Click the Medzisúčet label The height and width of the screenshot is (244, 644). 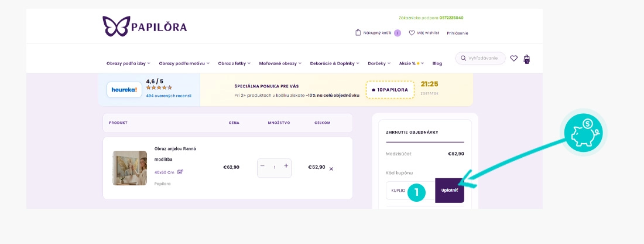pos(399,154)
